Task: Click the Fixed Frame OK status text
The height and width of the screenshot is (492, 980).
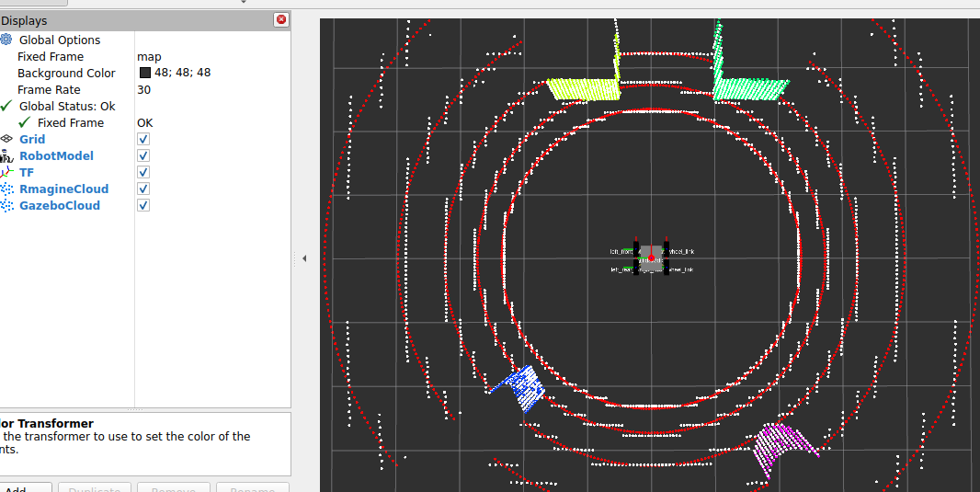Action: pyautogui.click(x=145, y=122)
